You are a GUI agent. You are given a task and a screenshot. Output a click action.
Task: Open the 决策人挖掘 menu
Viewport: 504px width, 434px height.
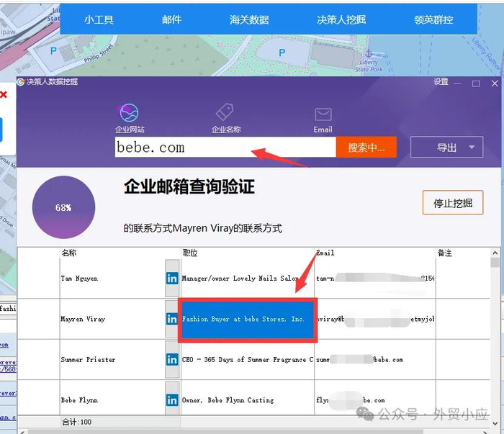[x=341, y=20]
